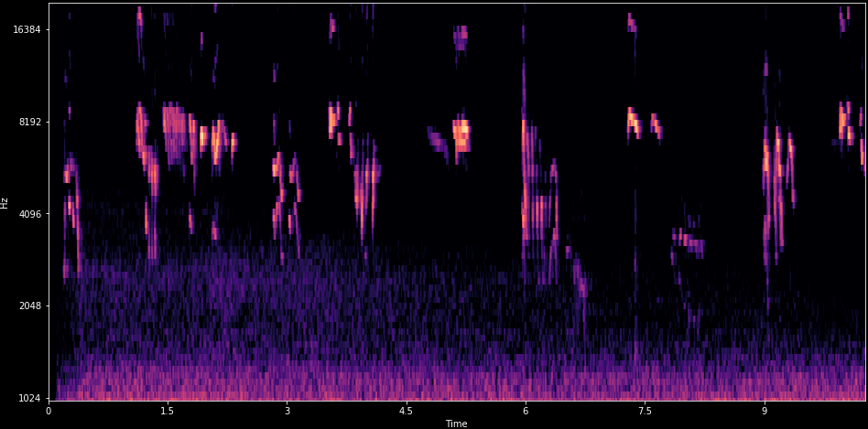Select the isolated 3500 Hz blob near 8 seconds

tap(688, 241)
